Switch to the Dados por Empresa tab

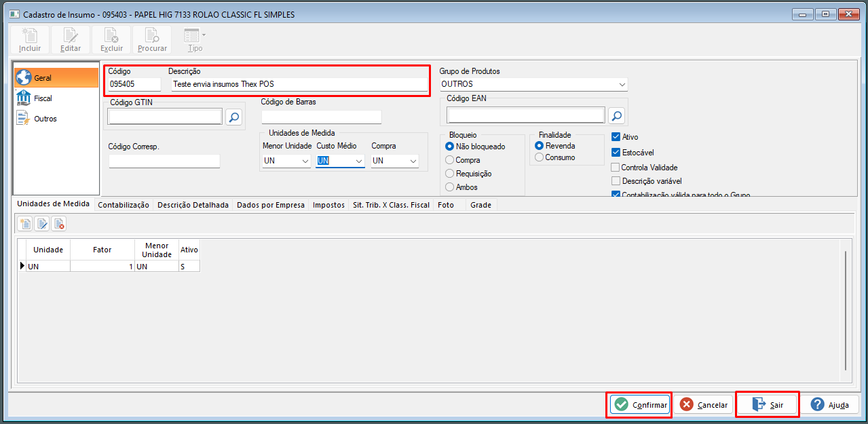pyautogui.click(x=271, y=205)
